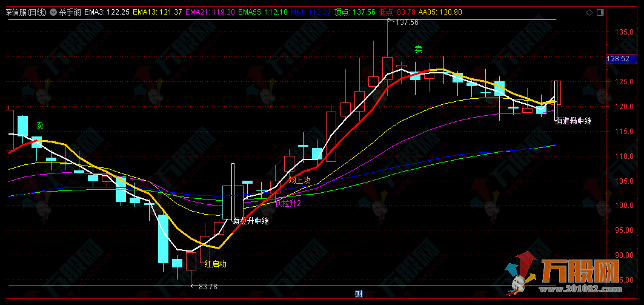
Task: Select the green EMA55: 112.10 legend value
Action: point(263,12)
